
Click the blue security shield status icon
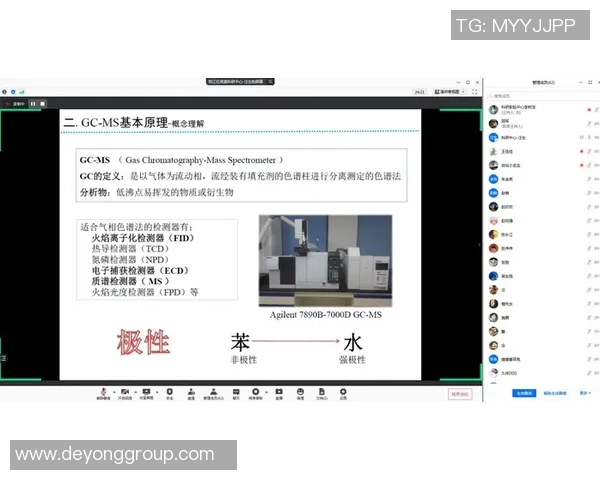13,92
